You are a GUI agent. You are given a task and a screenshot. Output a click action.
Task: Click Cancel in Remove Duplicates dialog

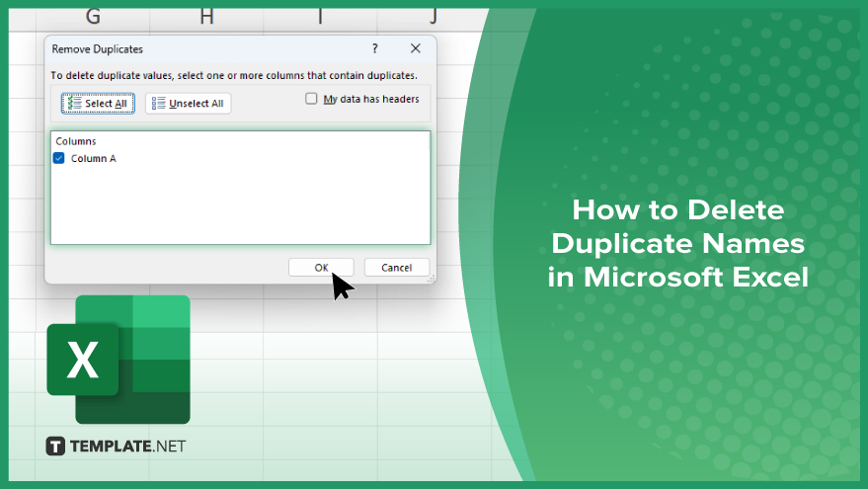[x=396, y=268]
